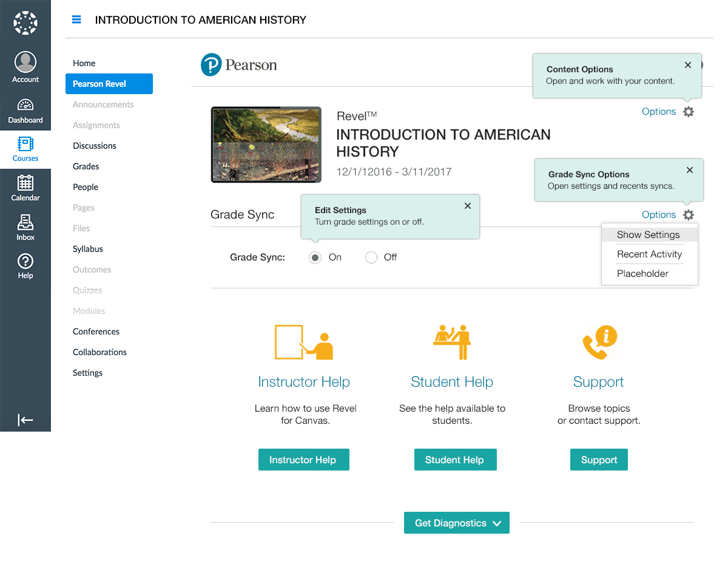Open Announcements in course navigation

tap(103, 104)
